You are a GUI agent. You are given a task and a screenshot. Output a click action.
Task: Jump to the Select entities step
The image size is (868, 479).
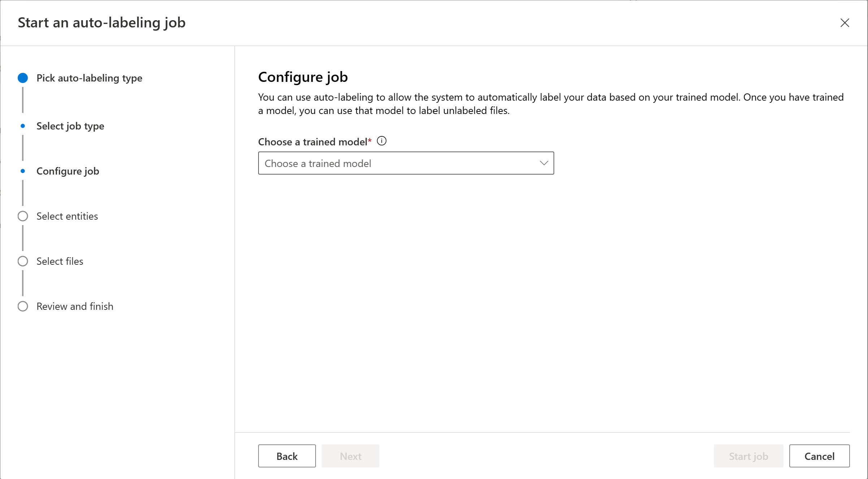67,216
